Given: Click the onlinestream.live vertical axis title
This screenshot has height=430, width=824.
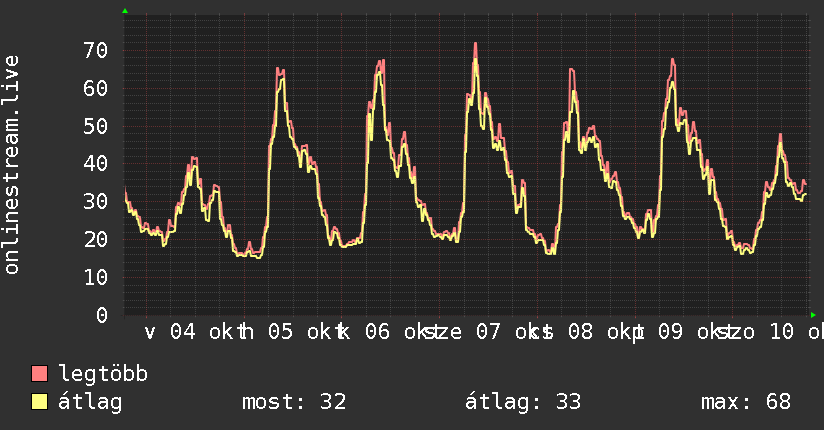Looking at the screenshot, I should [x=12, y=165].
